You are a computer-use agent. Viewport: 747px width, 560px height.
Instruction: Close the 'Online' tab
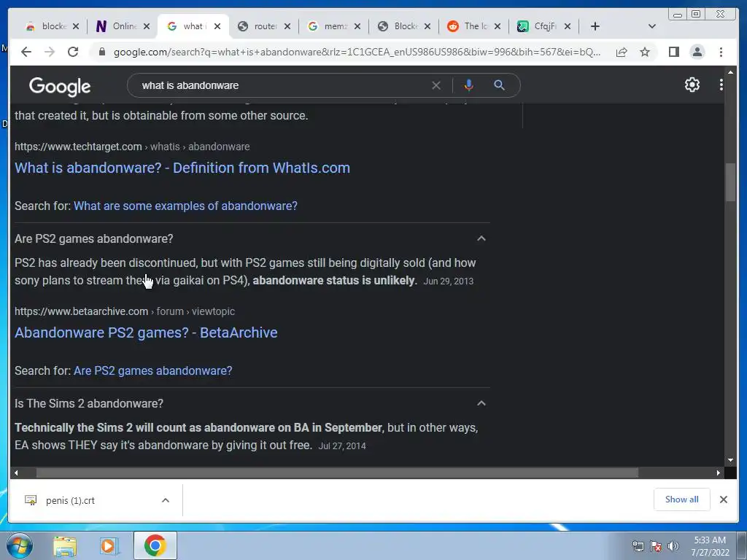coord(147,26)
